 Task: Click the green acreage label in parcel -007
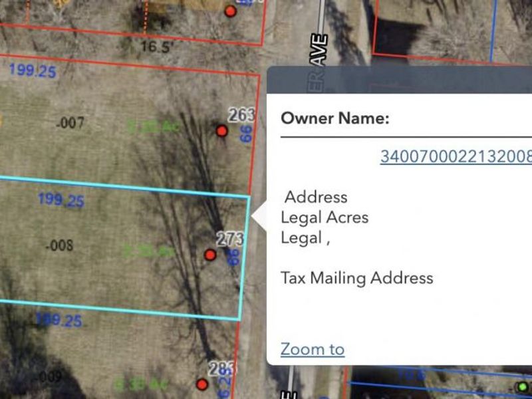153,126
